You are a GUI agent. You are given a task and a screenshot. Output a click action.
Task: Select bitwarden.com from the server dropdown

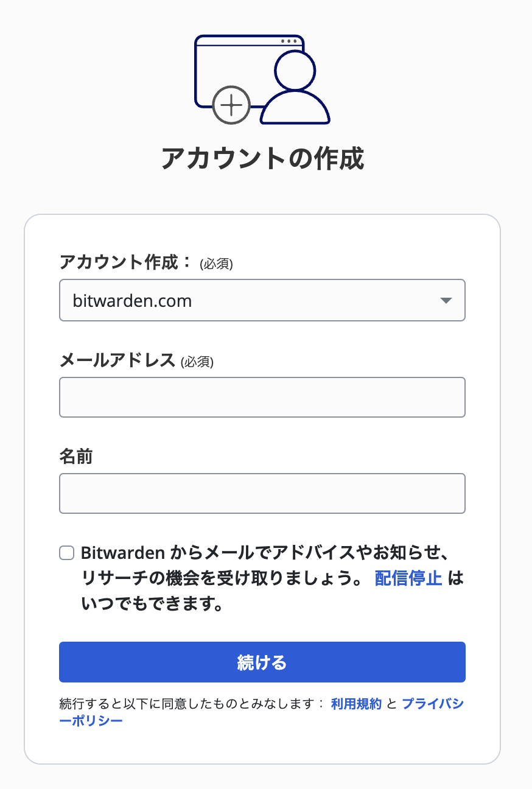click(262, 300)
